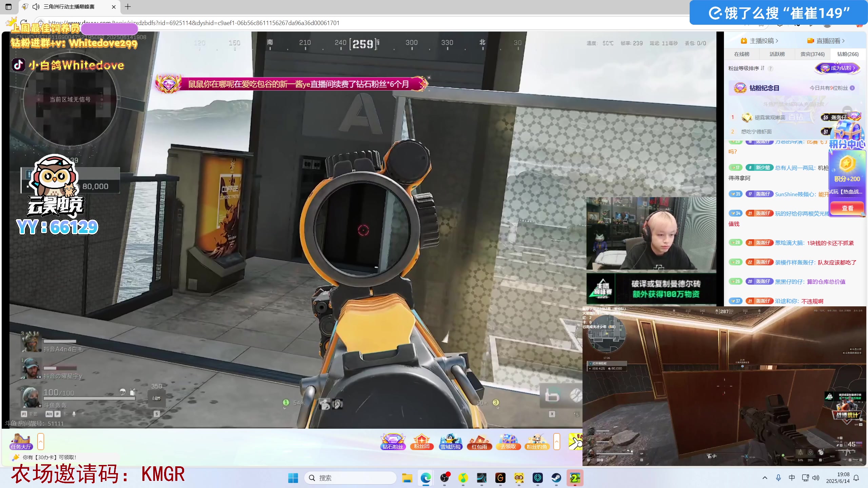Open Steam from taskbar
Viewport: 868px width, 488px height.
pyautogui.click(x=556, y=478)
